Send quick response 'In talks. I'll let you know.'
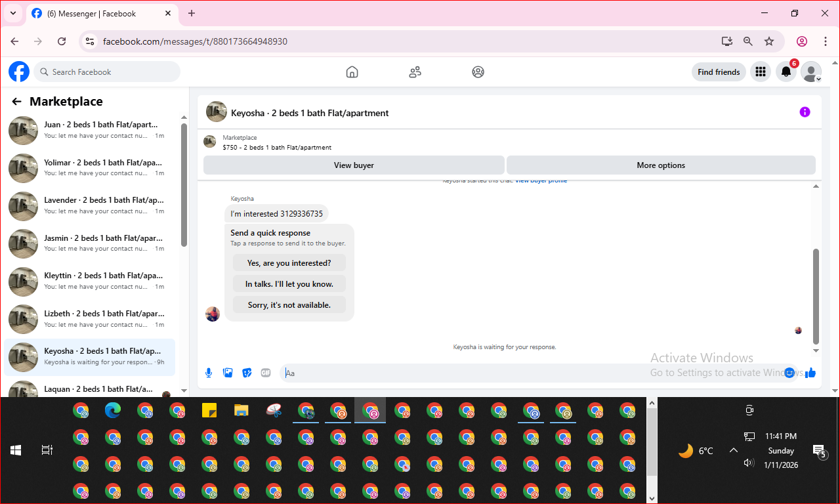The image size is (840, 504). (289, 284)
